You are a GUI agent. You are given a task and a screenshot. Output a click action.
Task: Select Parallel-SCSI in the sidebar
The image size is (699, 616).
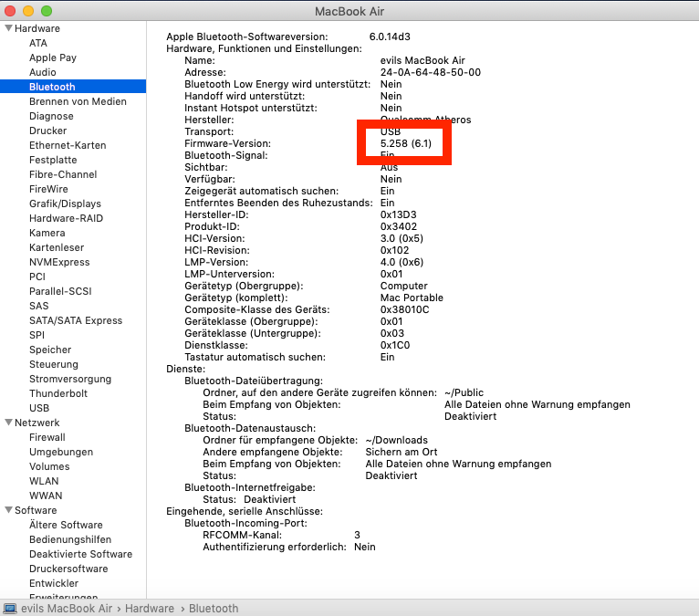[60, 291]
